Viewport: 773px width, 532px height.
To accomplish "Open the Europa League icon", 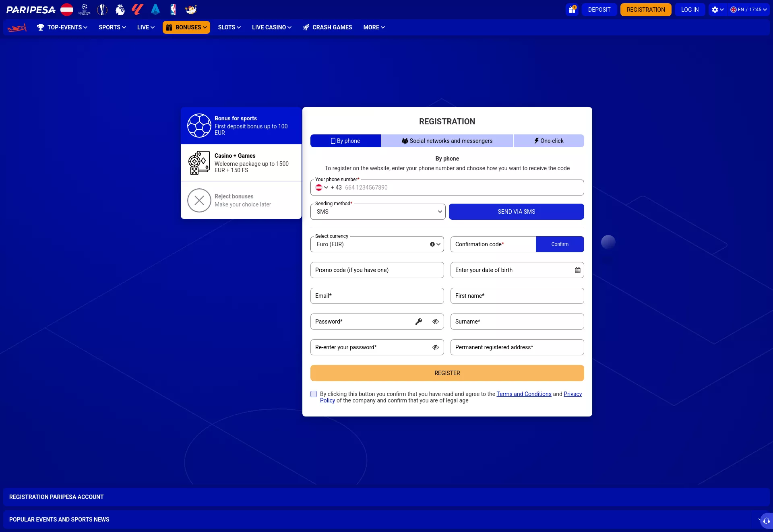I will pos(102,10).
